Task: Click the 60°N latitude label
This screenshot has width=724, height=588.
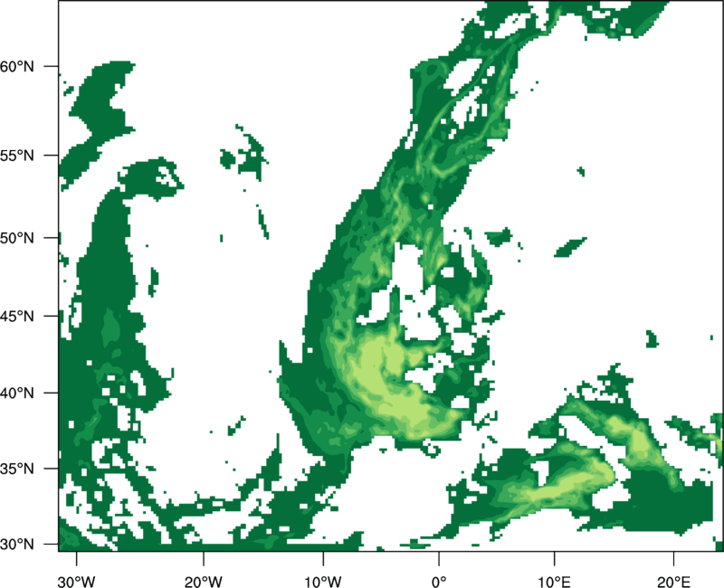Action: 17,66
